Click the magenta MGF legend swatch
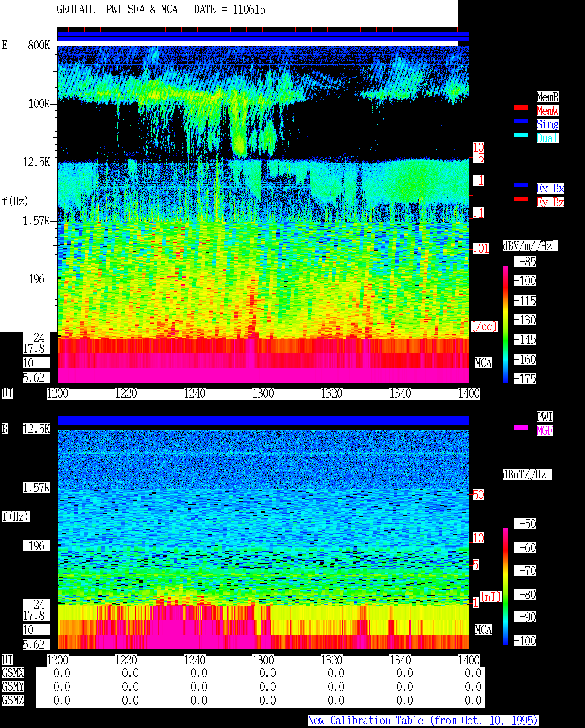Screen dimensions: 585x728 tap(521, 427)
